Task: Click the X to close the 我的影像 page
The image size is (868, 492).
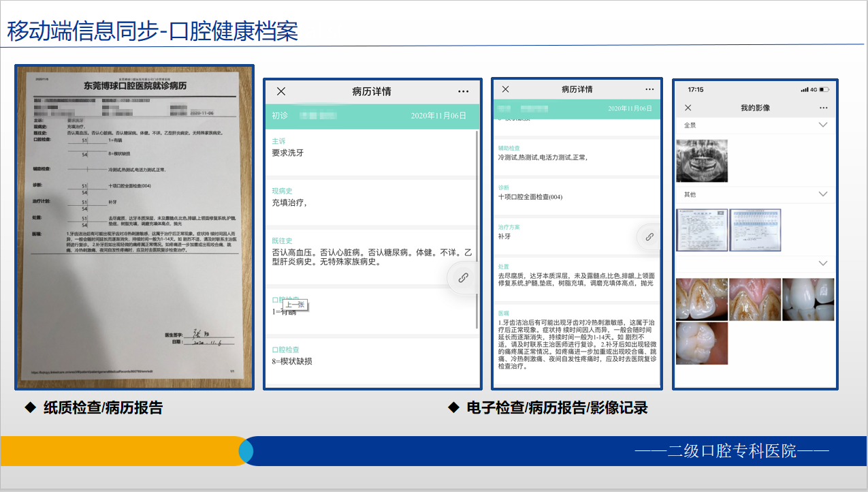Action: pos(688,108)
